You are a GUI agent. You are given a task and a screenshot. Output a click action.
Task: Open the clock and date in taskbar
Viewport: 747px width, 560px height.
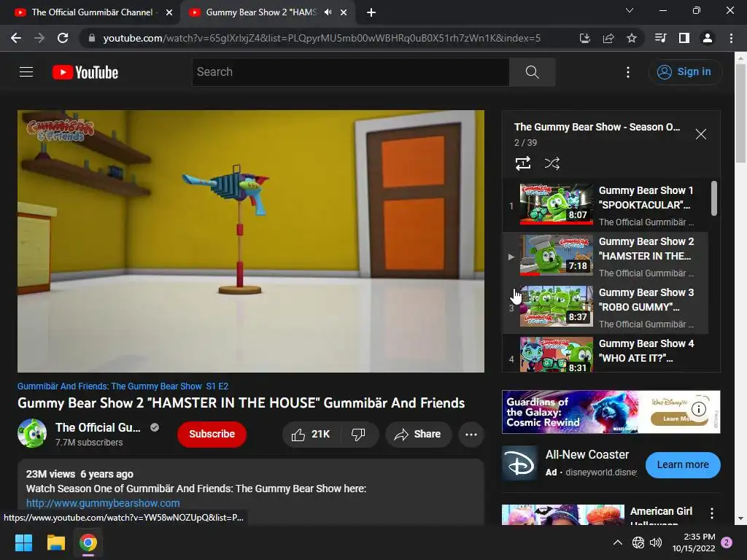(694, 542)
